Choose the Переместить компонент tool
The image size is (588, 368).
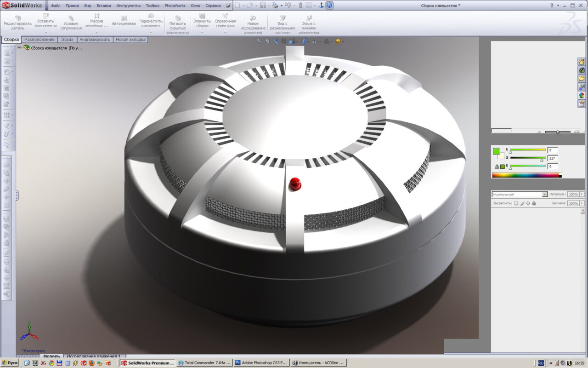click(x=151, y=22)
